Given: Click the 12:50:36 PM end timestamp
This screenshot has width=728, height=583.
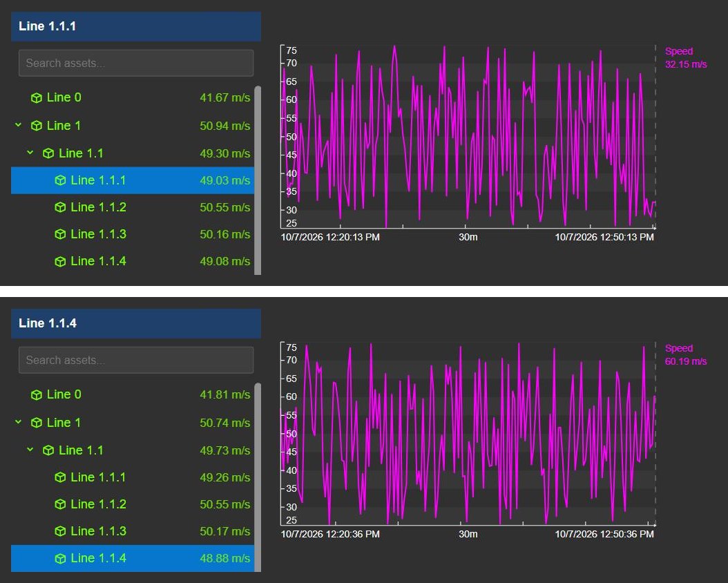Looking at the screenshot, I should pyautogui.click(x=604, y=534).
